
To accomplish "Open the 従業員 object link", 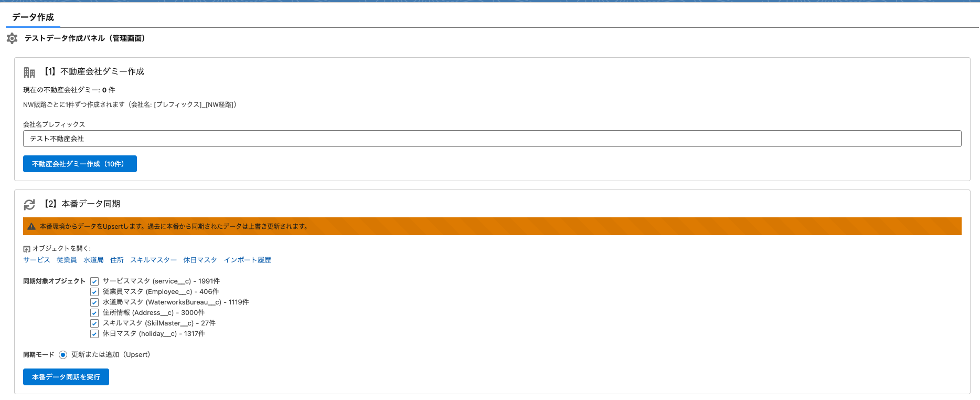I will [x=67, y=260].
